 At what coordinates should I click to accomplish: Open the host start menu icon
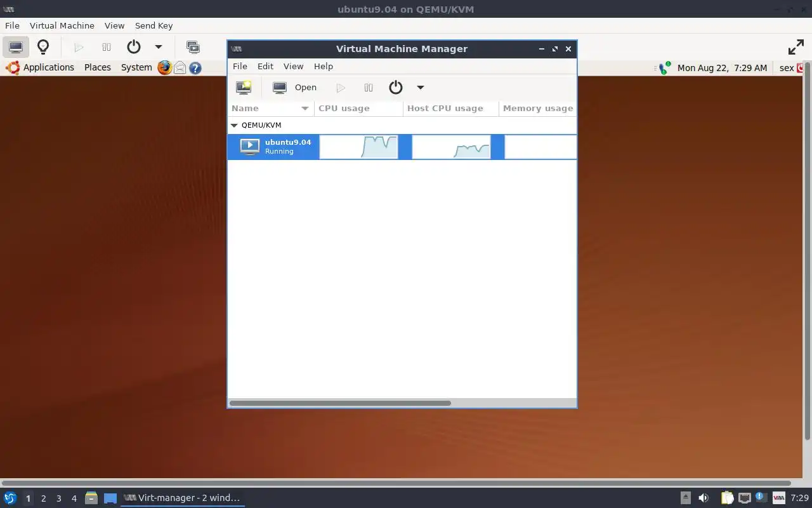[10, 498]
